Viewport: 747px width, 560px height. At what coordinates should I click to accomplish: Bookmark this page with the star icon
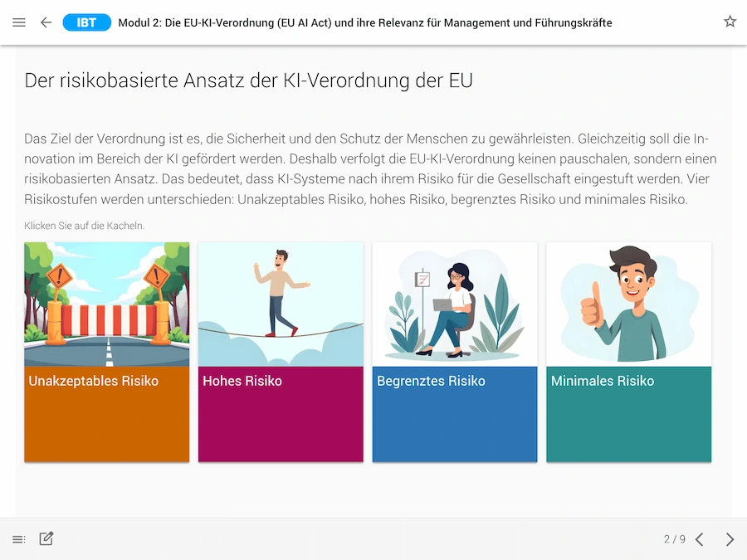pyautogui.click(x=730, y=22)
